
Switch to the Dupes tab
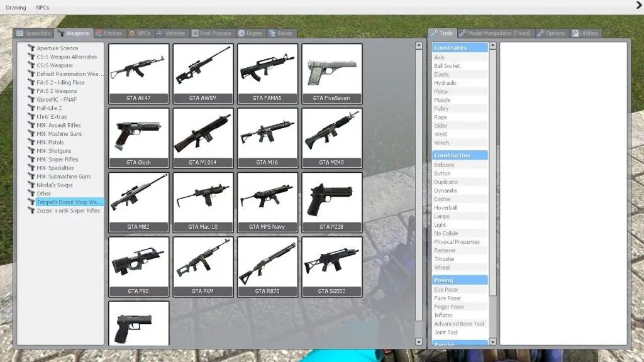tap(250, 33)
